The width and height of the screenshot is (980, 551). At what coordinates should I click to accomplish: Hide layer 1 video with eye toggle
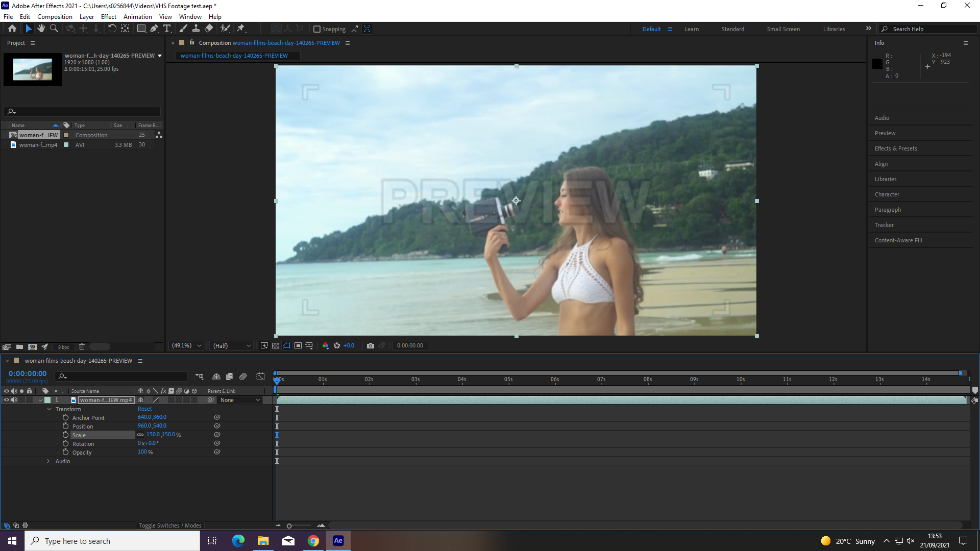tap(7, 400)
